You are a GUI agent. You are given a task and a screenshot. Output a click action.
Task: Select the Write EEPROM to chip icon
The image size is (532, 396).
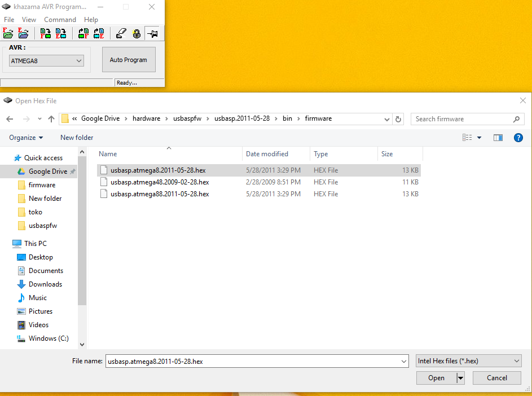click(x=61, y=34)
